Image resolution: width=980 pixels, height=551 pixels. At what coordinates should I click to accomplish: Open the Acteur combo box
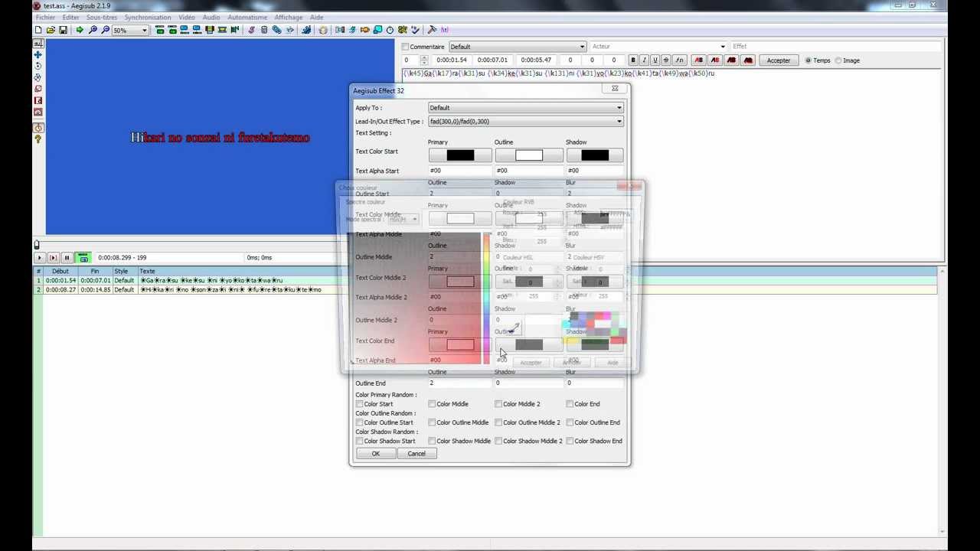point(658,47)
